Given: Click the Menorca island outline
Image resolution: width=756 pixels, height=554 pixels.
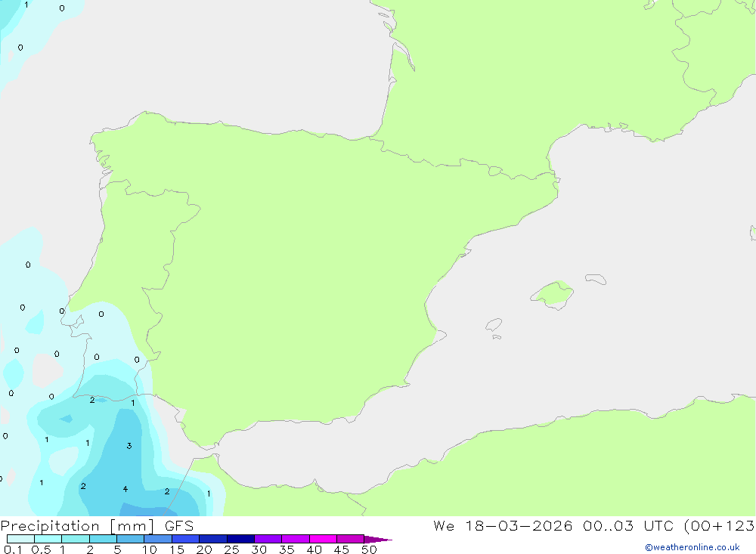Looking at the screenshot, I should coord(596,279).
